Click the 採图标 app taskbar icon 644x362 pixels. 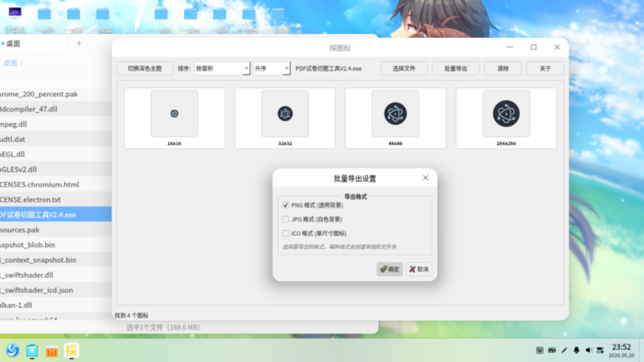(x=72, y=351)
